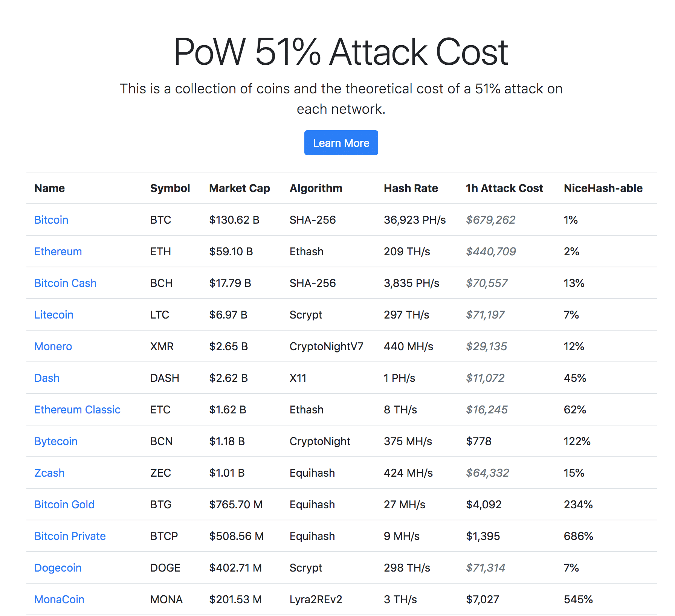Open the Ethereum Classic link
Viewport: 675px width, 616px height.
tap(77, 410)
